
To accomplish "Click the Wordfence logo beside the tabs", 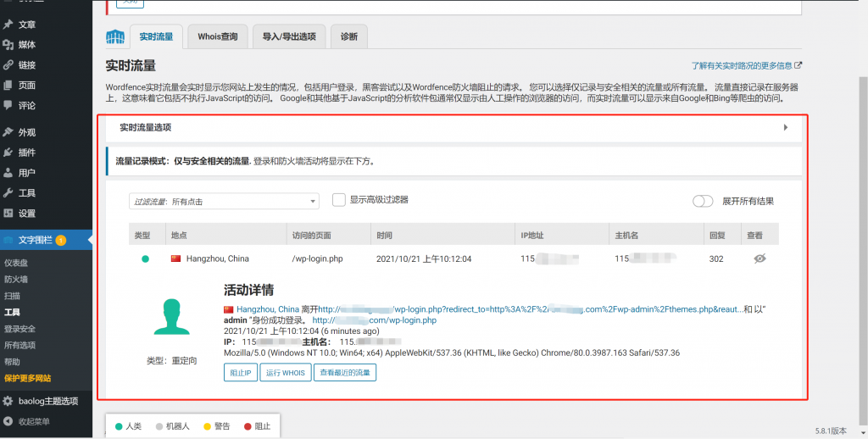I will pos(115,37).
